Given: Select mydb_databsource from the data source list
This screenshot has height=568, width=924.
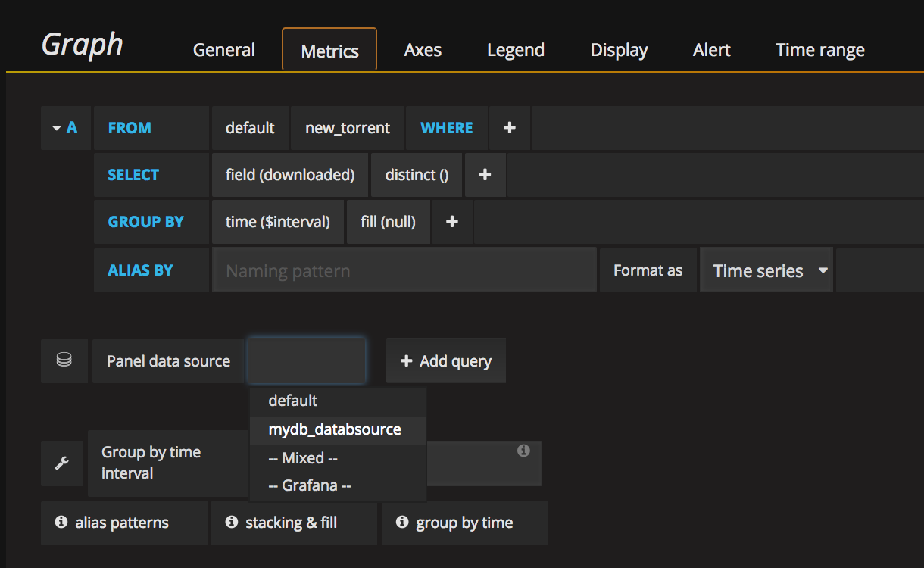Looking at the screenshot, I should 335,429.
